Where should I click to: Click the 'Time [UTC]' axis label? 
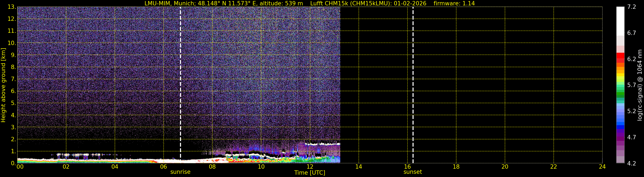click(x=309, y=173)
